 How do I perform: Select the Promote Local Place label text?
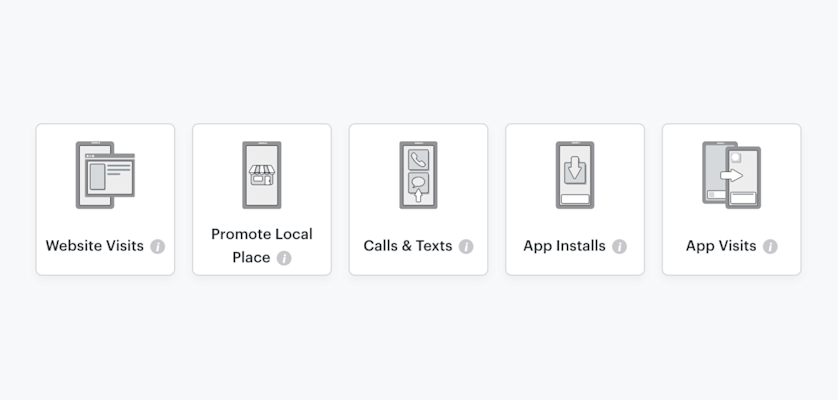point(262,246)
